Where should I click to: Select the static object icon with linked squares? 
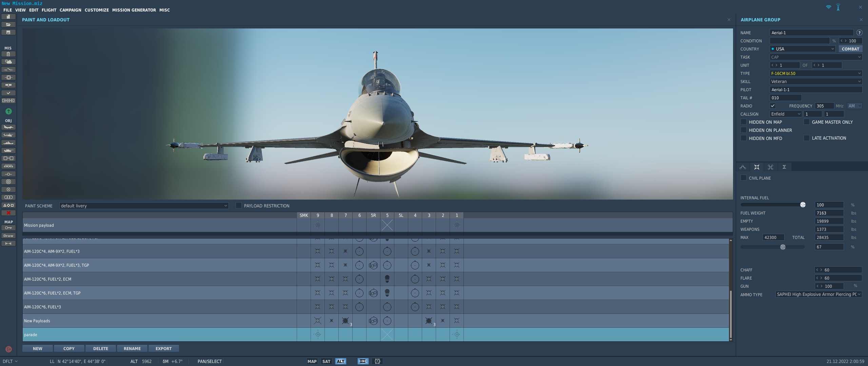(x=8, y=158)
